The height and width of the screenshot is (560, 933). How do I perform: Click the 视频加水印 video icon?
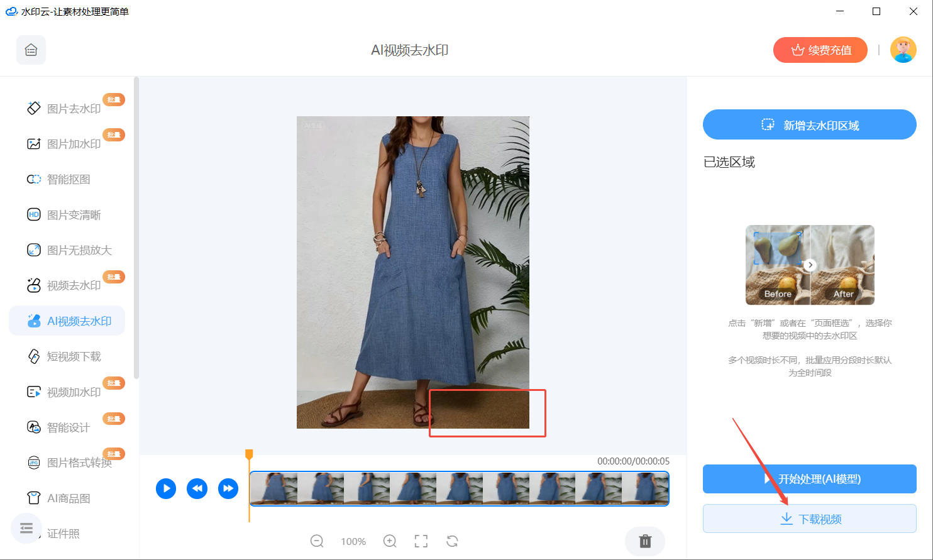coord(34,392)
